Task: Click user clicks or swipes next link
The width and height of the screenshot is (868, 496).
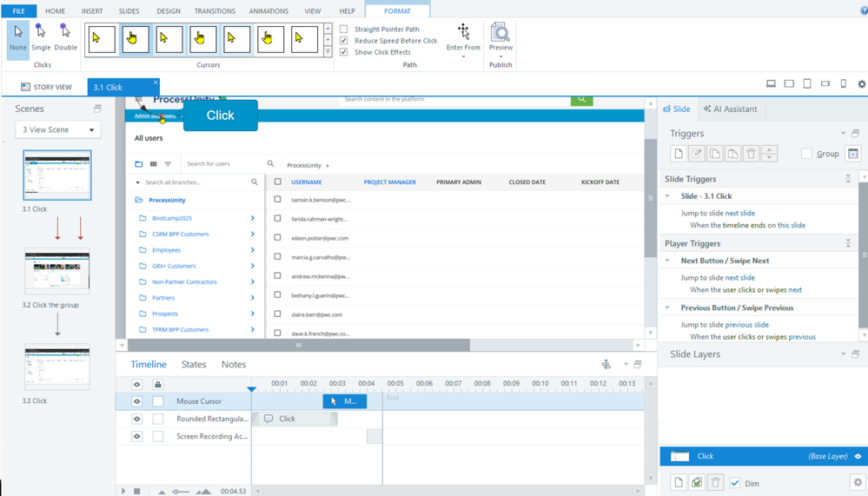Action: [762, 290]
